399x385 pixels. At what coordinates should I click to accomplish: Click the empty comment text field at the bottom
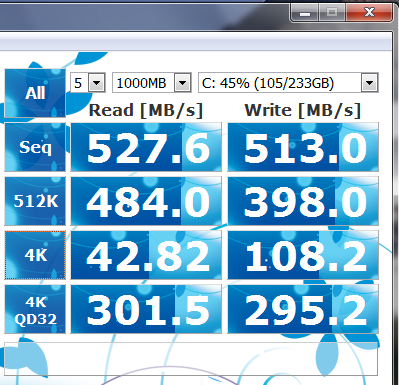(x=191, y=359)
